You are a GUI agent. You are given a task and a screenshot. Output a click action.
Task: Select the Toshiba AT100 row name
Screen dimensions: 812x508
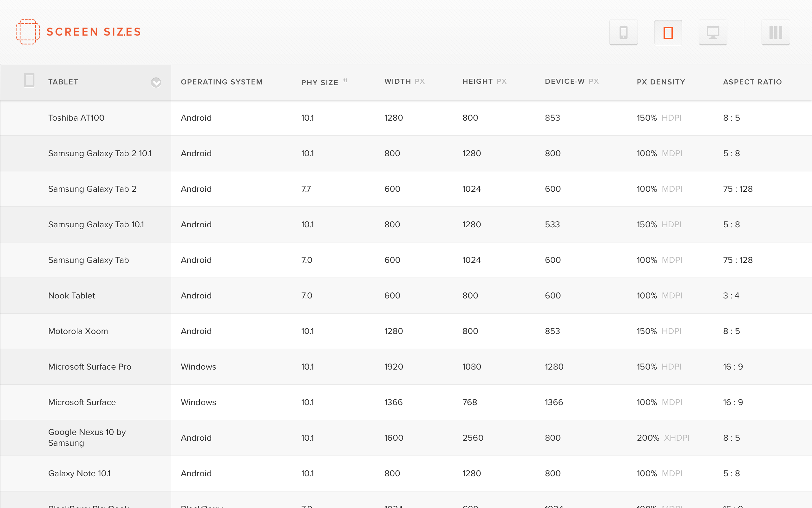click(76, 118)
